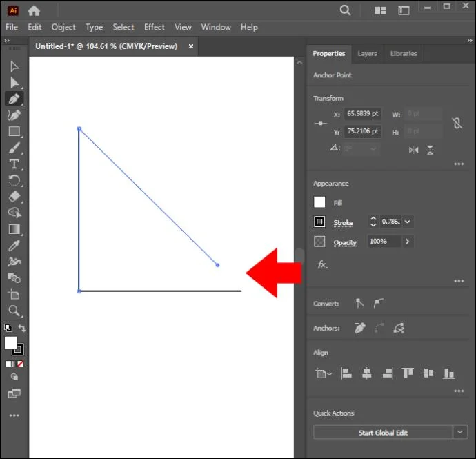
Task: Switch to the Libraries tab
Action: click(x=404, y=53)
